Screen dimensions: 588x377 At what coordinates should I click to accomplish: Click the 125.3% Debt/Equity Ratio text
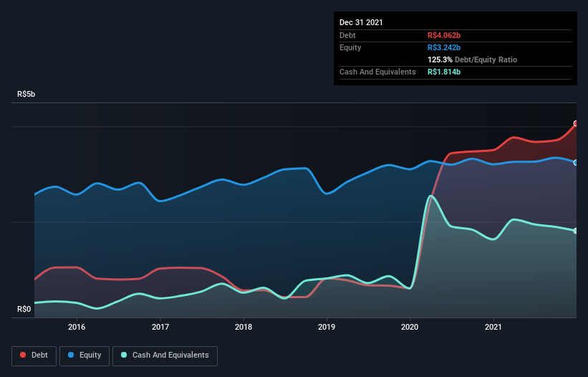click(472, 59)
